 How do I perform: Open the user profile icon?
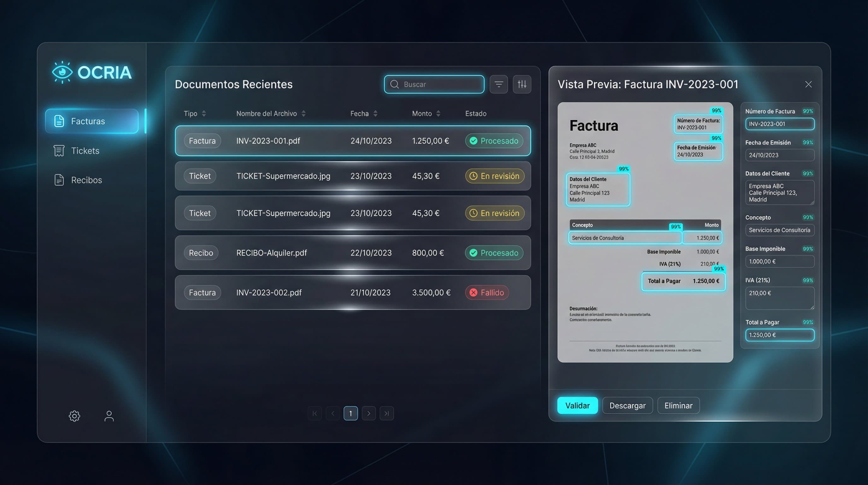pos(108,416)
